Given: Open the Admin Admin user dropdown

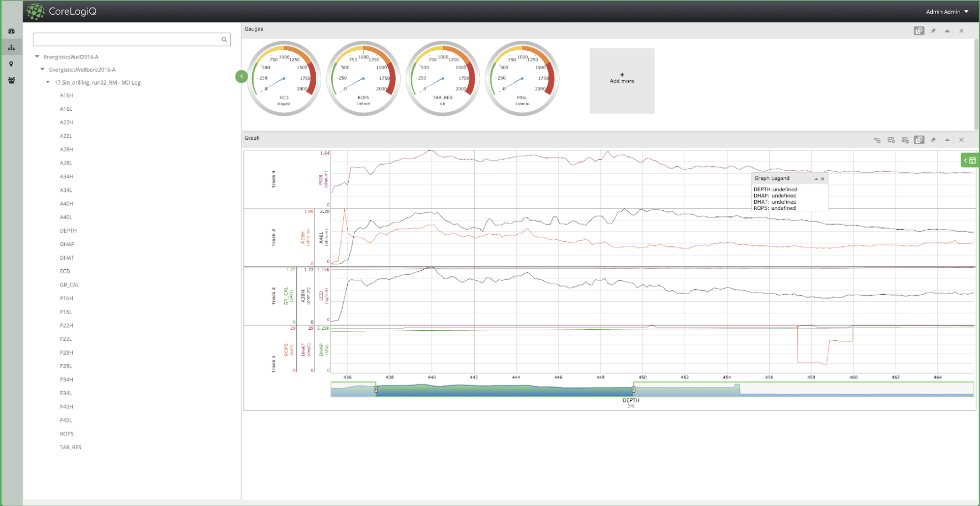Looking at the screenshot, I should [947, 12].
